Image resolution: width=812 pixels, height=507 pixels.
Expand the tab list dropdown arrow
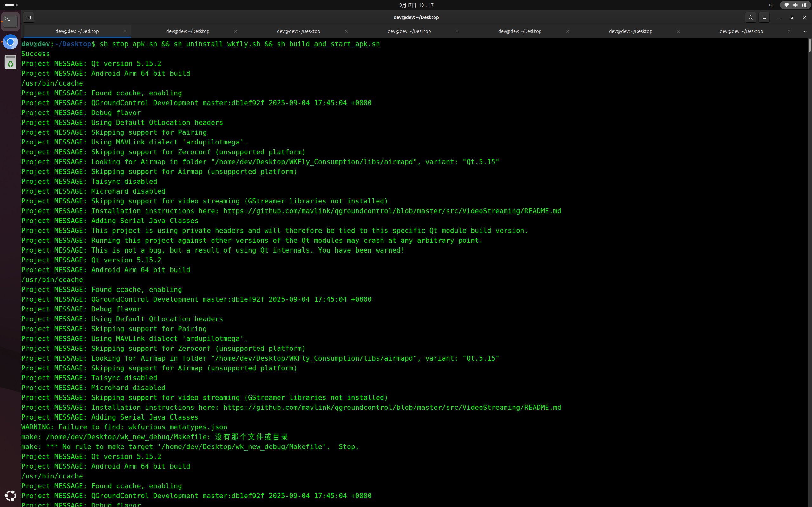[805, 31]
